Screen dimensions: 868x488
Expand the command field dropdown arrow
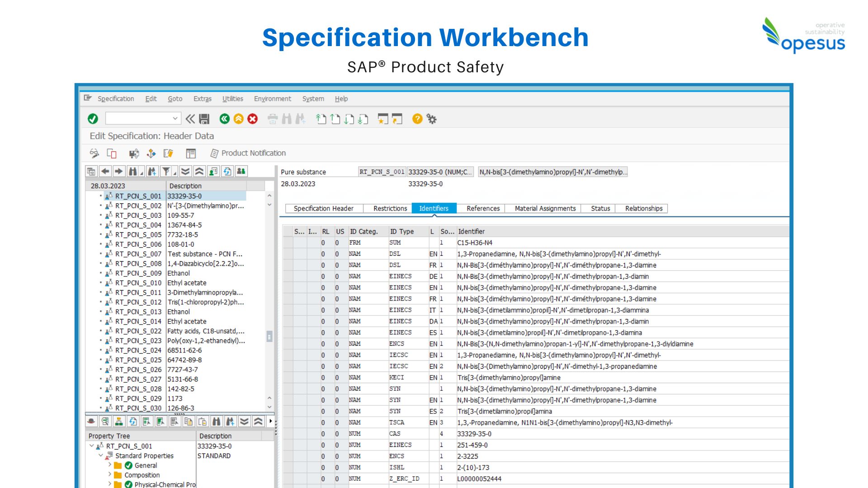175,118
